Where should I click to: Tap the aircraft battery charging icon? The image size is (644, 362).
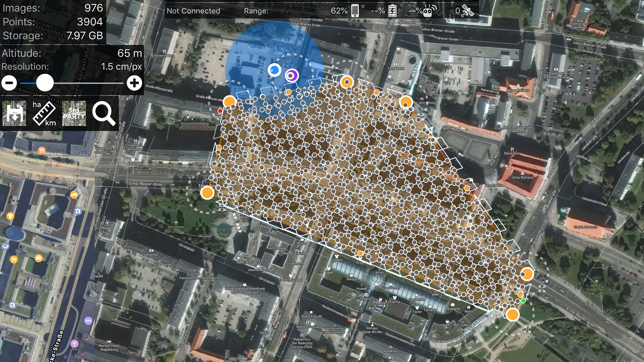[x=392, y=11]
